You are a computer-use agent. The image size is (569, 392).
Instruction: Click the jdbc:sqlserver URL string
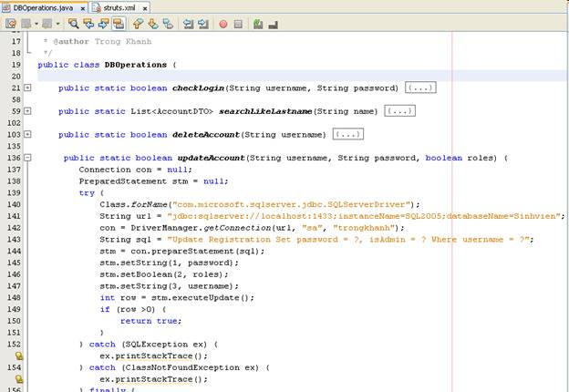pos(364,216)
